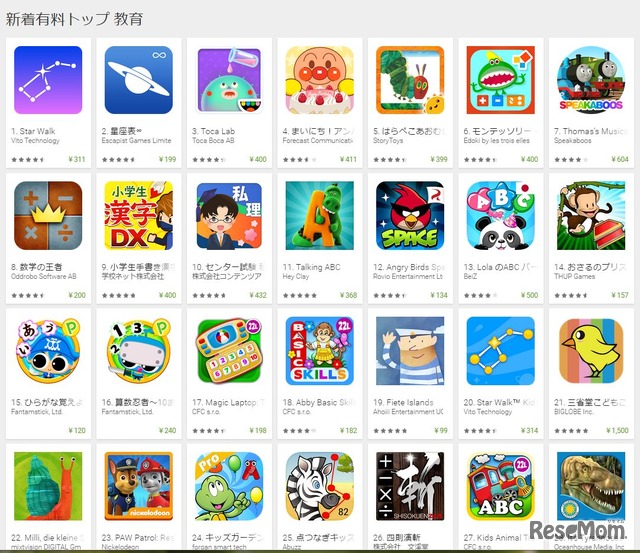This screenshot has height=553, width=640.
Task: Click the '11. Talking ABC' title
Action: [312, 267]
